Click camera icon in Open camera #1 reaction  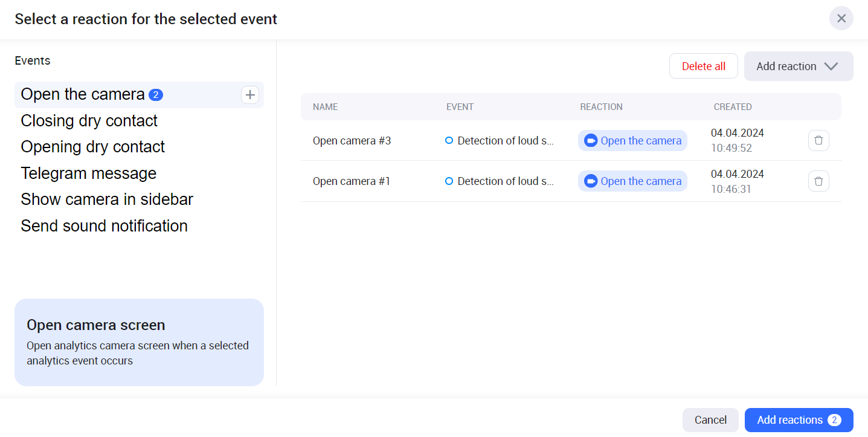[x=590, y=181]
